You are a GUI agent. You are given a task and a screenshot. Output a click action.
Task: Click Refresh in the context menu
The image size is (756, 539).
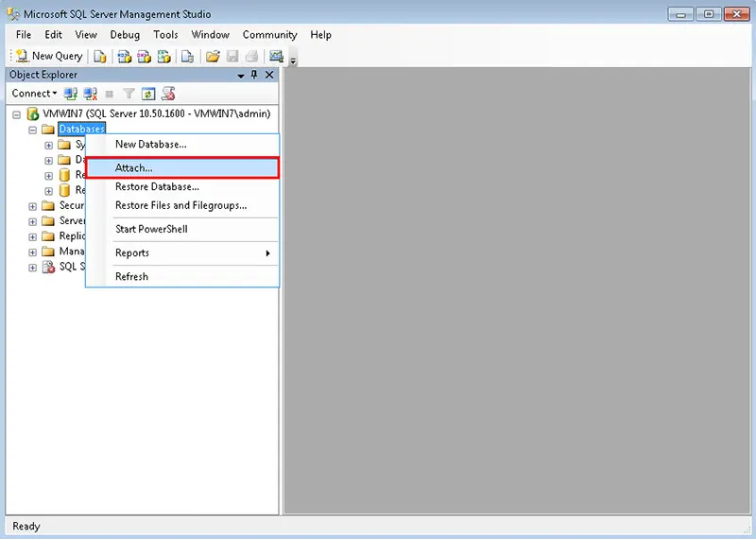(182, 276)
